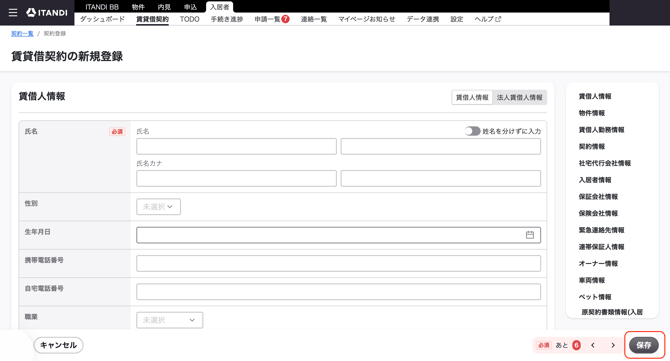Switch to 物件 top tab
The width and height of the screenshot is (670, 361).
pos(138,7)
